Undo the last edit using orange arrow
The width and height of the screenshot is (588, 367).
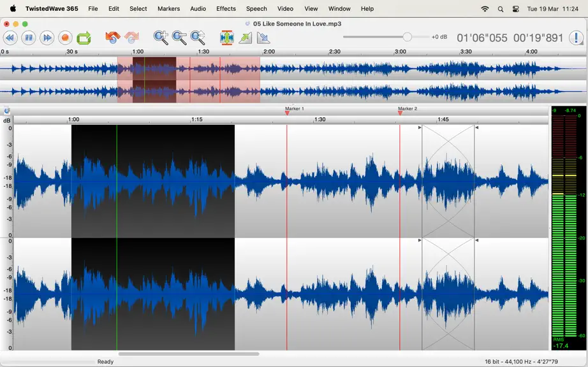click(x=112, y=38)
